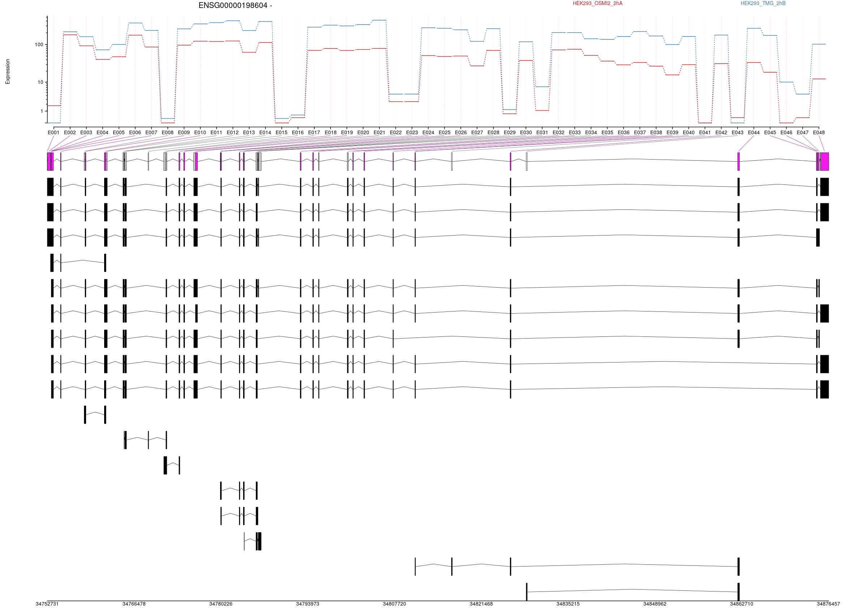Image resolution: width=868 pixels, height=611 pixels.
Task: Select the HEK293_TMG_2hB legend label
Action: pos(763,3)
